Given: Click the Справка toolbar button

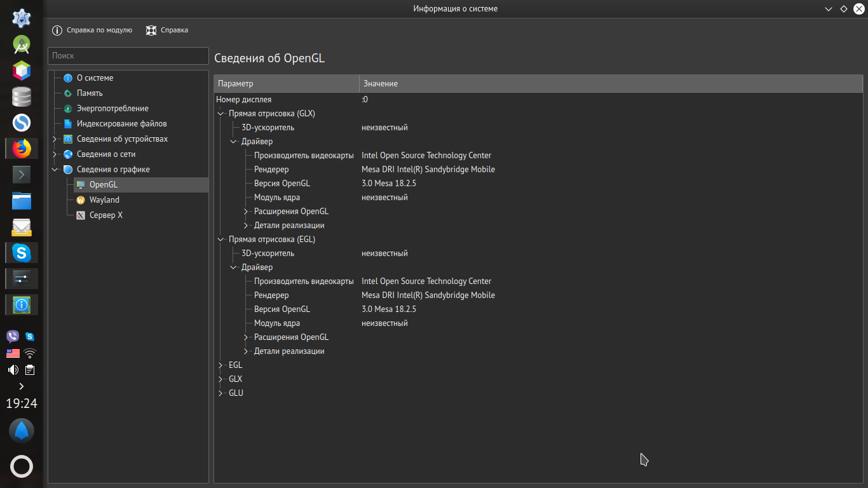Looking at the screenshot, I should tap(167, 30).
